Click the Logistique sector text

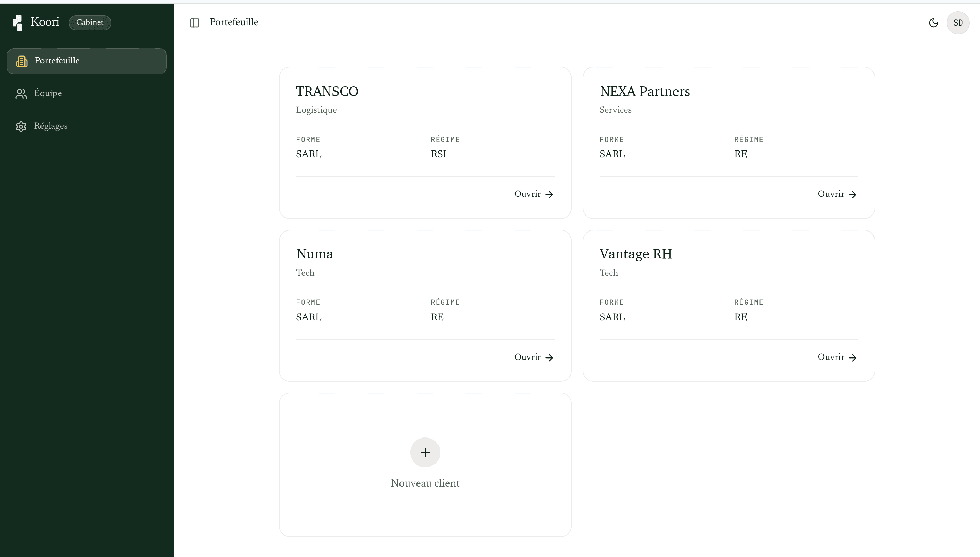coord(316,110)
